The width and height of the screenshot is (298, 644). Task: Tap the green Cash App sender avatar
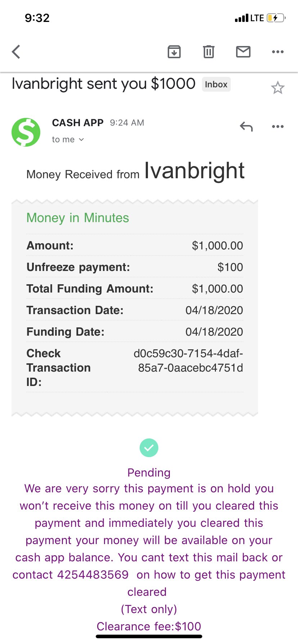point(26,132)
